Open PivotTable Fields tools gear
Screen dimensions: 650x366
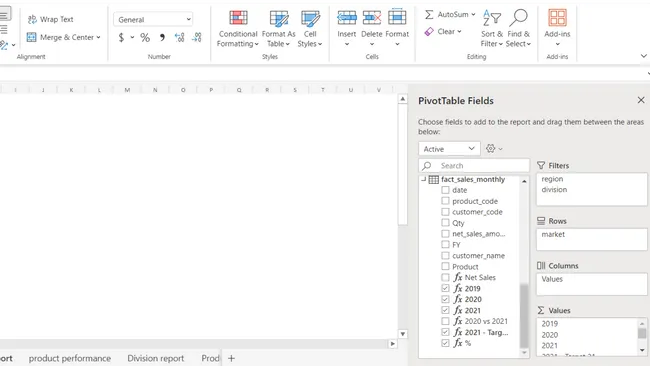pos(490,148)
